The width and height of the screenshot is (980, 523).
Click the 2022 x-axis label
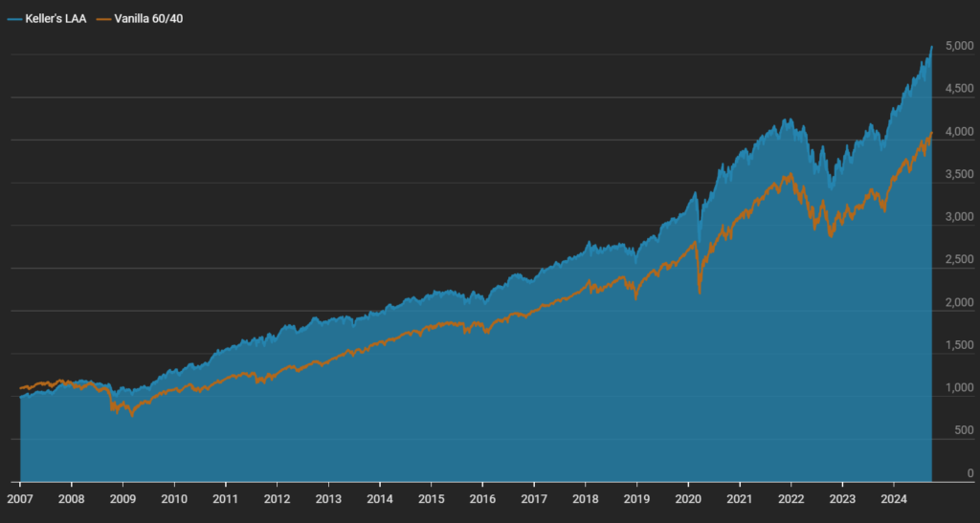[x=791, y=499]
